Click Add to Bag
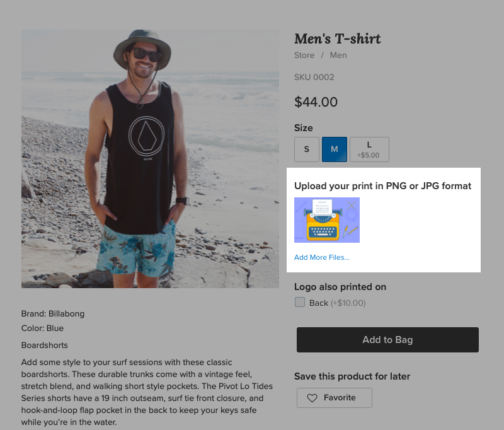Image resolution: width=504 pixels, height=430 pixels. 387,339
